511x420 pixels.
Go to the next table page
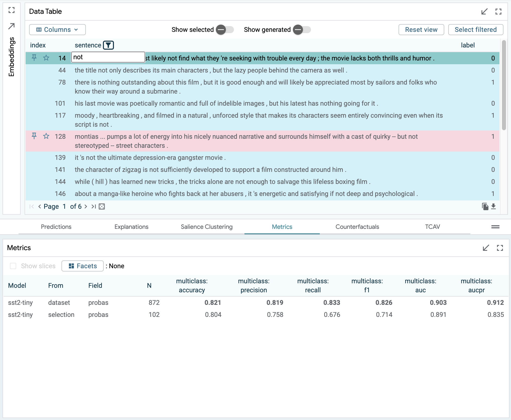coord(86,206)
